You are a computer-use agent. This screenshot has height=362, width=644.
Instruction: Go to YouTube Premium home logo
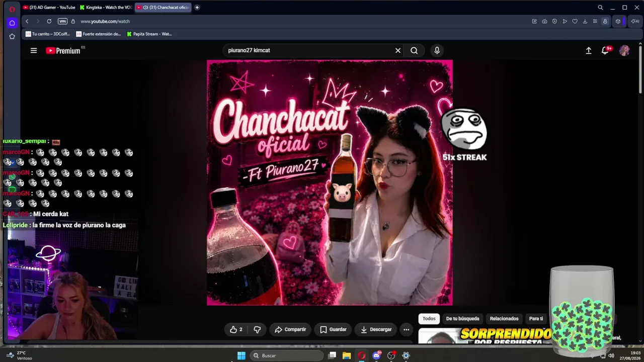click(63, 50)
